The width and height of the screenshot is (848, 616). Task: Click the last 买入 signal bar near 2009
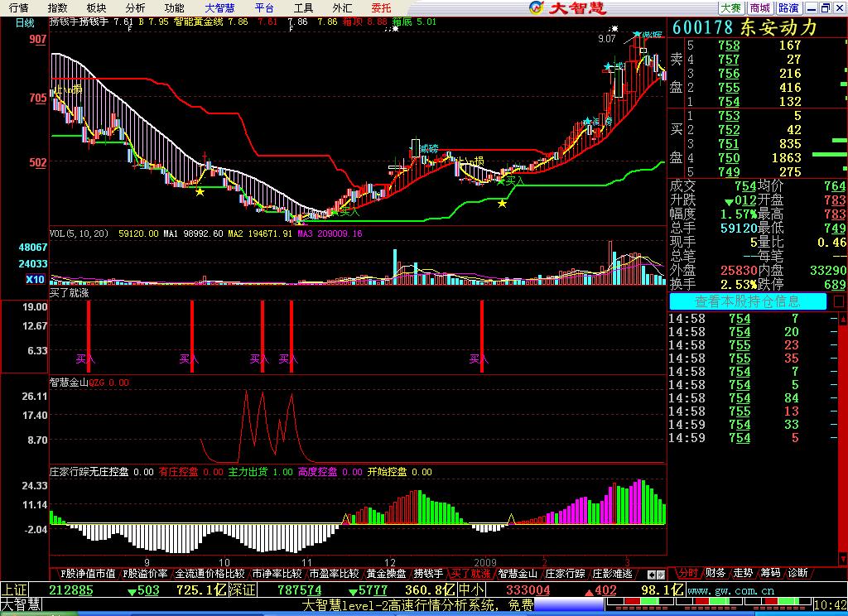click(x=482, y=337)
